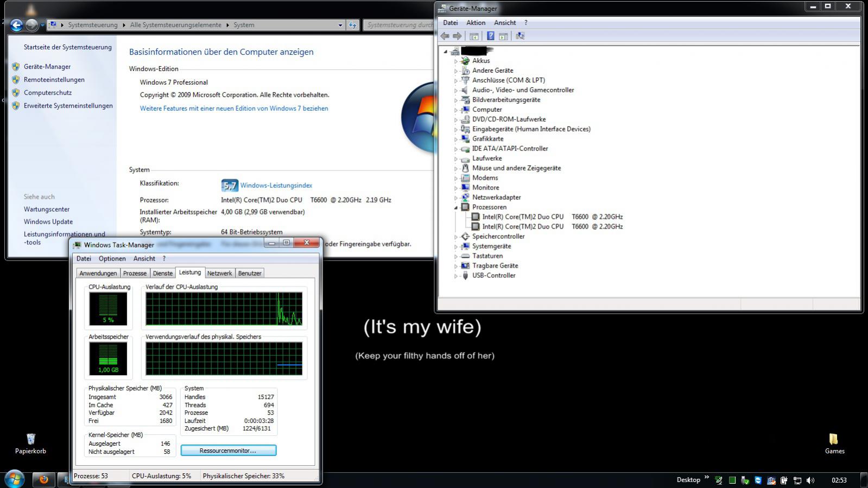The height and width of the screenshot is (488, 868).
Task: Expand the Grafikkarte node
Action: click(456, 139)
